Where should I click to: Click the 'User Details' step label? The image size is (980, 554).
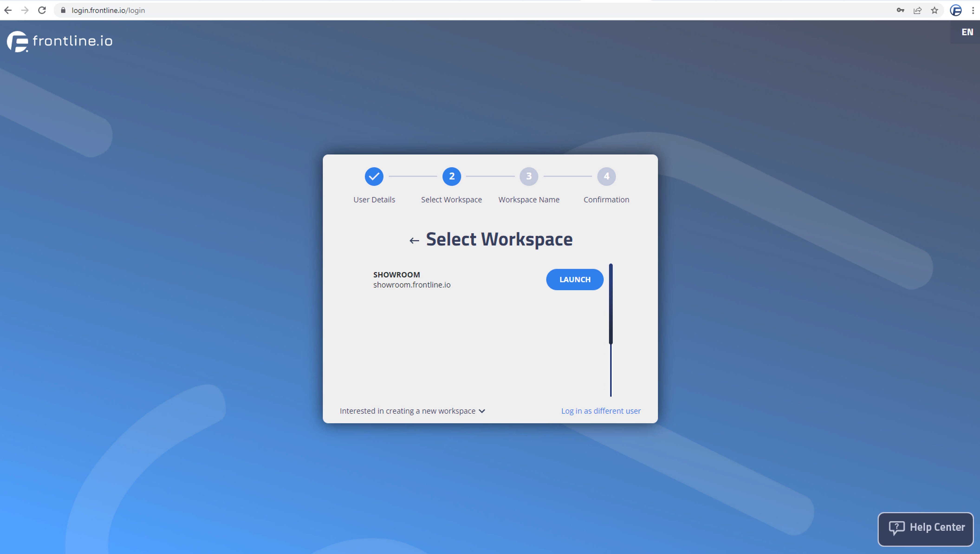coord(374,200)
